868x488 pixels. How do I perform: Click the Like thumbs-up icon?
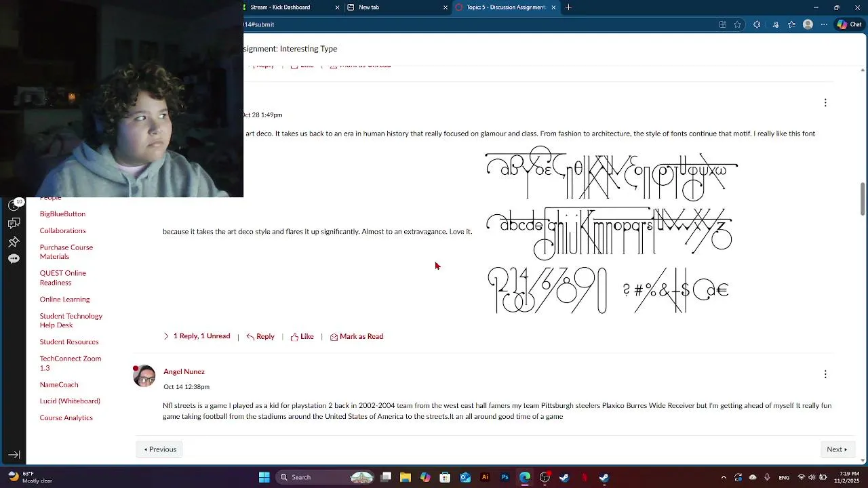click(294, 337)
